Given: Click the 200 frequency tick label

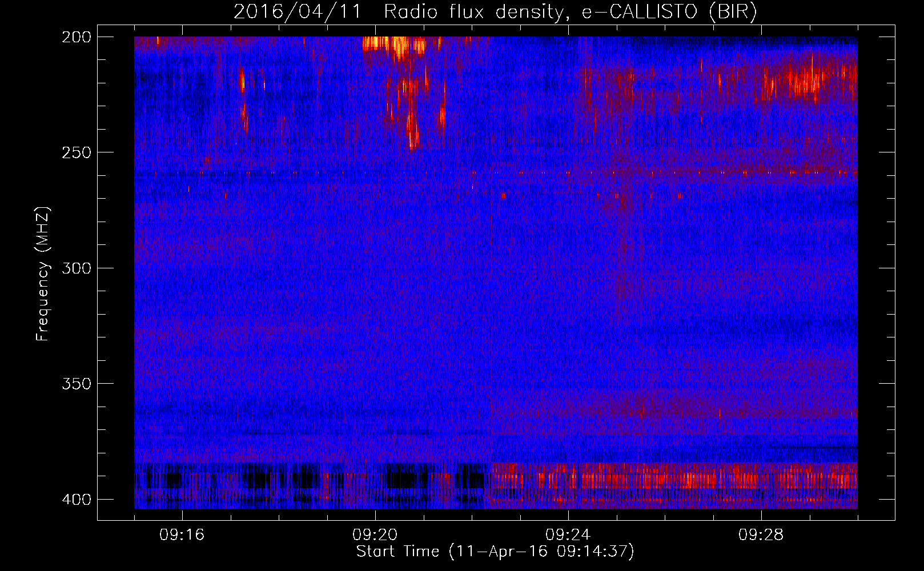Looking at the screenshot, I should (x=76, y=37).
